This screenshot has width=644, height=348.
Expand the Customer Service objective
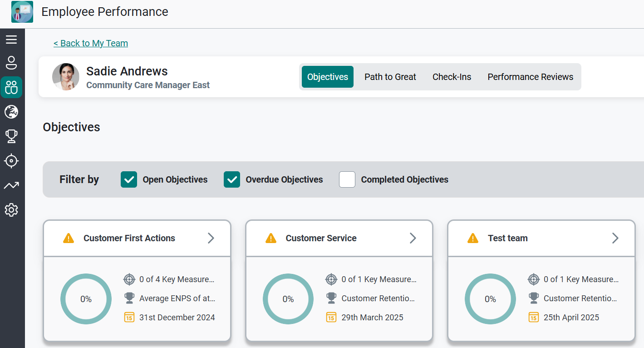413,238
